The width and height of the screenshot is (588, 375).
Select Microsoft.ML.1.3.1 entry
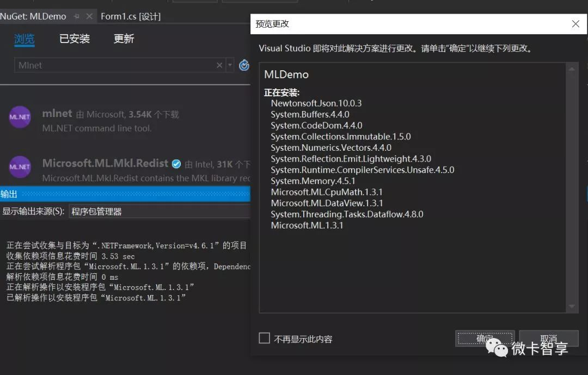[307, 225]
